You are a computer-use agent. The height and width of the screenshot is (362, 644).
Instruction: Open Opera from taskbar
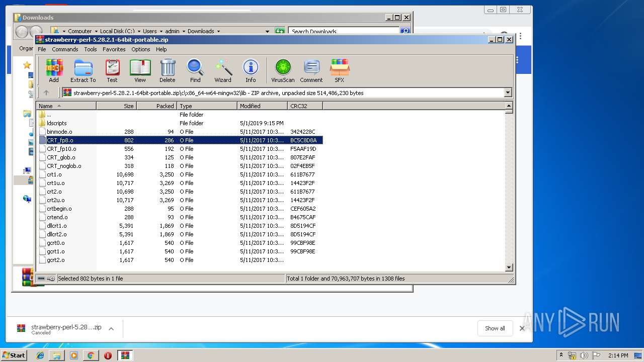pyautogui.click(x=108, y=355)
